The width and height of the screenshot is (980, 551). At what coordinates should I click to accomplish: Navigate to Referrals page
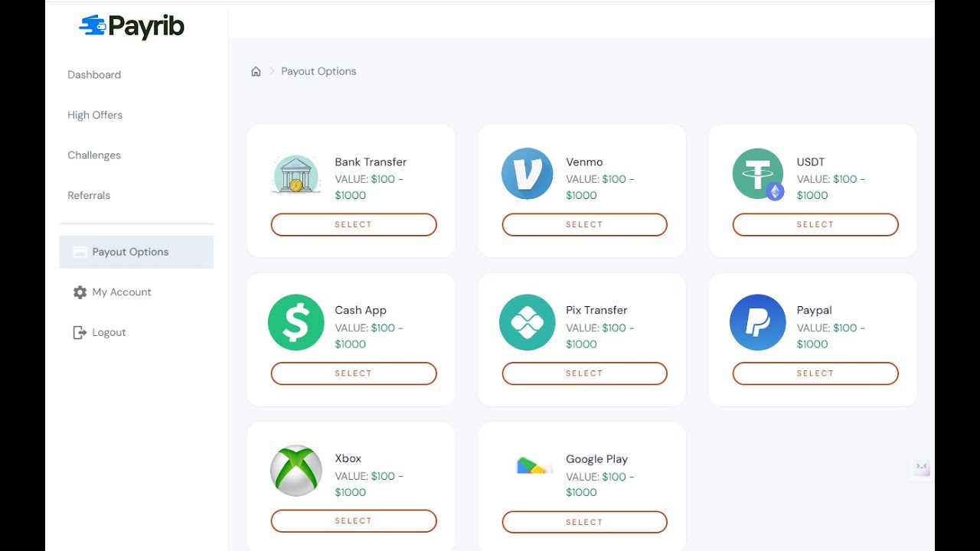tap(89, 195)
